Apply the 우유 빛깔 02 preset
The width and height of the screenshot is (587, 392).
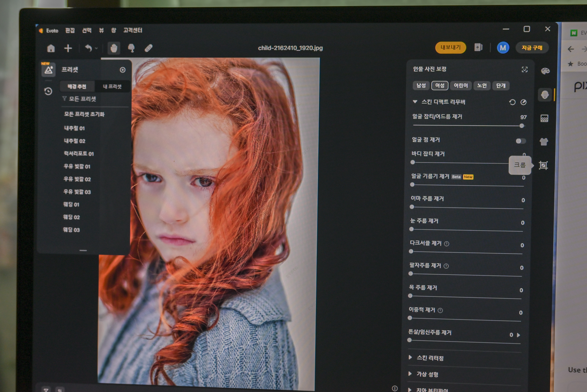[x=77, y=179]
